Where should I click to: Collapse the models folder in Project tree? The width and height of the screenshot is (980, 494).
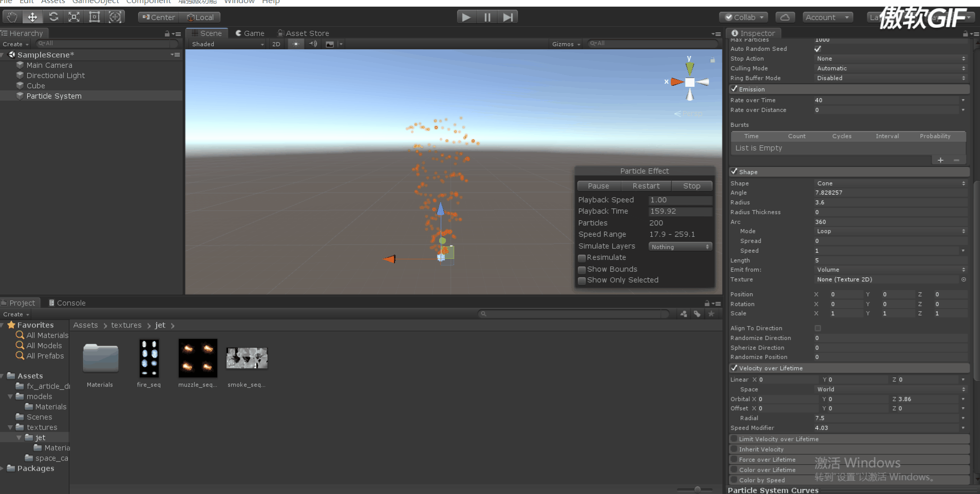(x=10, y=396)
